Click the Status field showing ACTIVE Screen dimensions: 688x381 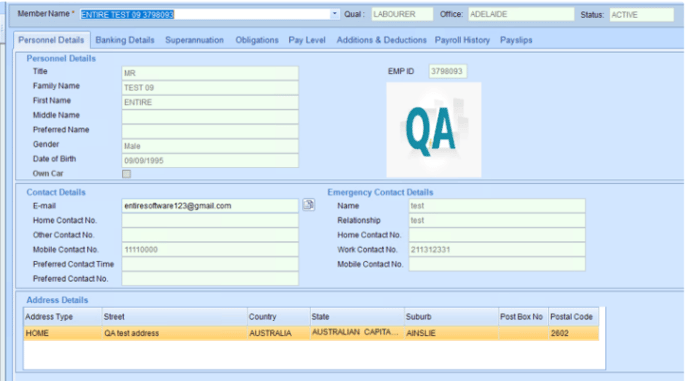pos(641,14)
